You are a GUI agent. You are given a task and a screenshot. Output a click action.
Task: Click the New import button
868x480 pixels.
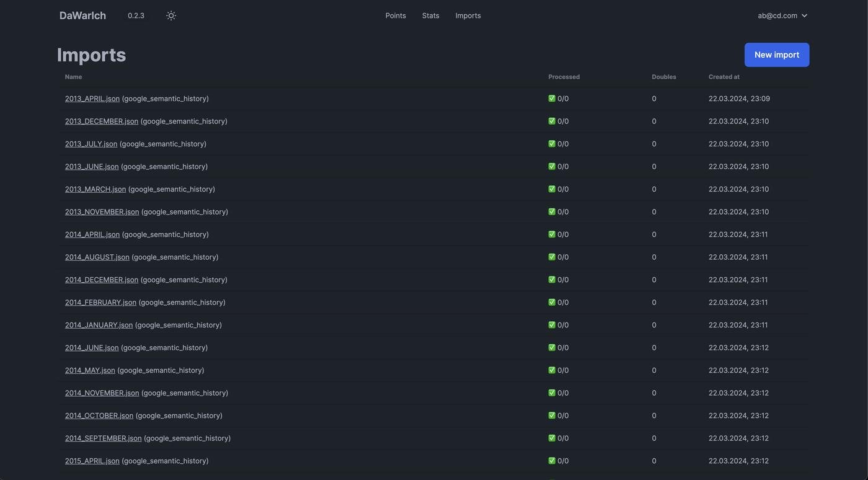tap(776, 55)
